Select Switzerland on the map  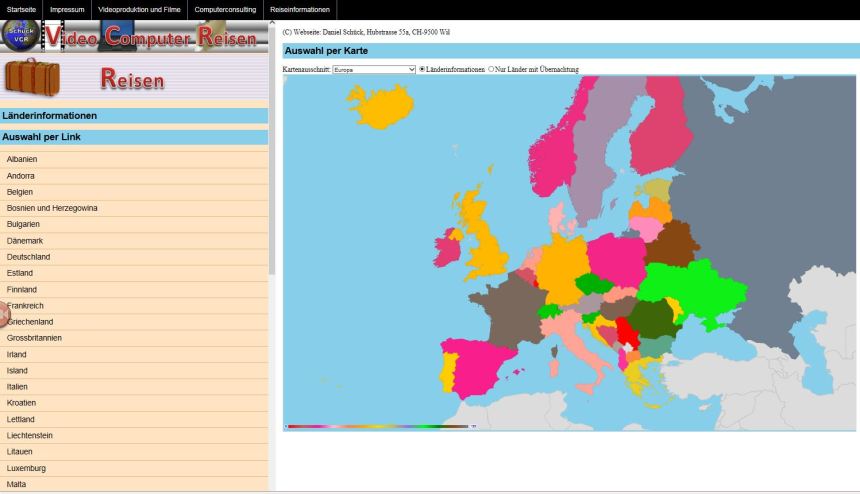pyautogui.click(x=550, y=312)
